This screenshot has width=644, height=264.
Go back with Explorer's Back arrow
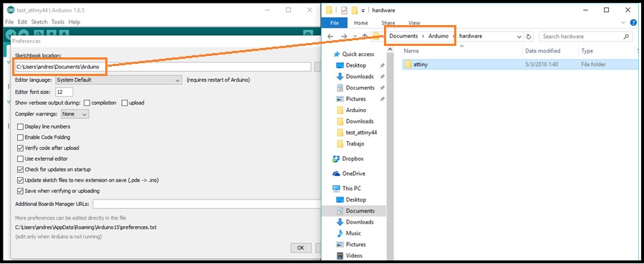tap(330, 36)
